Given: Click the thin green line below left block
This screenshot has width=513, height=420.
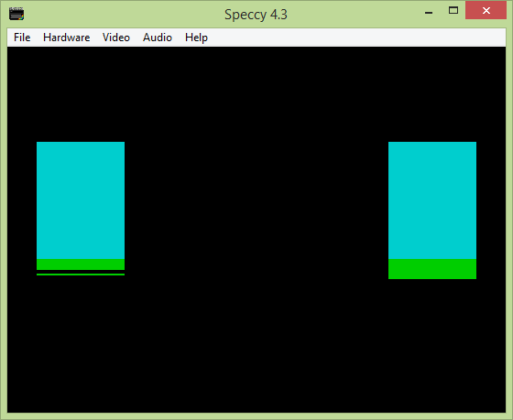Looking at the screenshot, I should pos(81,275).
